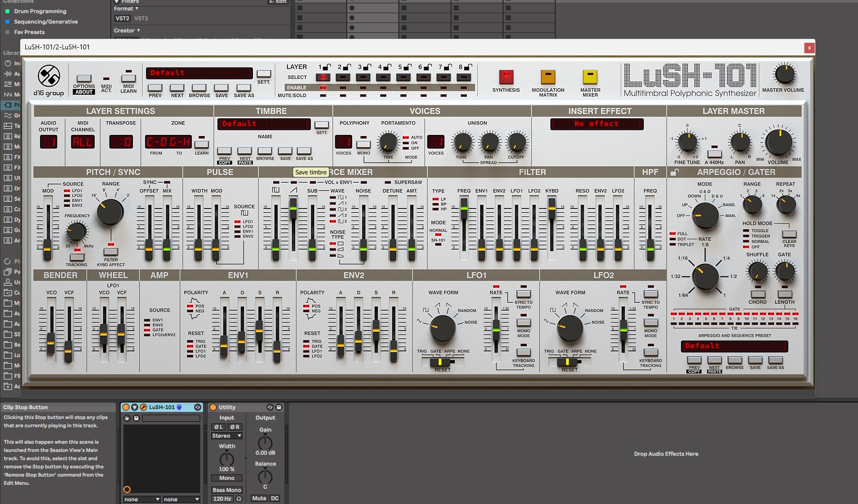
Task: Open the Utility Stereo channel mode dropdown
Action: 227,436
